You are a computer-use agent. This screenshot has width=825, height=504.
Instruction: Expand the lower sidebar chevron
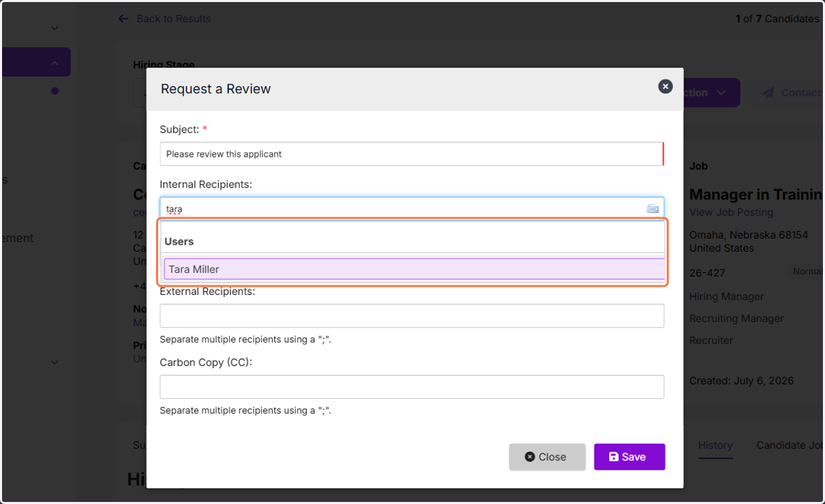54,362
